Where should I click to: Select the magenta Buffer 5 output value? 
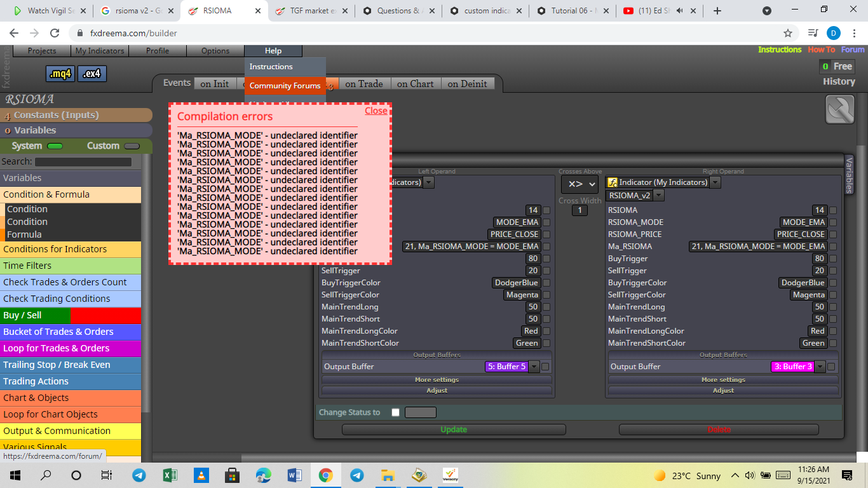(x=506, y=367)
